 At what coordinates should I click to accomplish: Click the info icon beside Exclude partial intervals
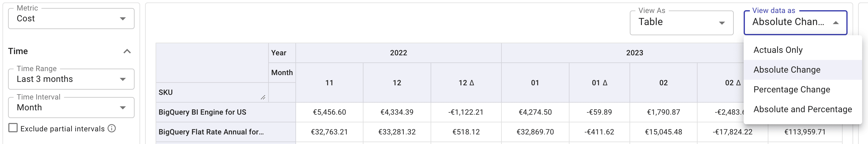112,129
